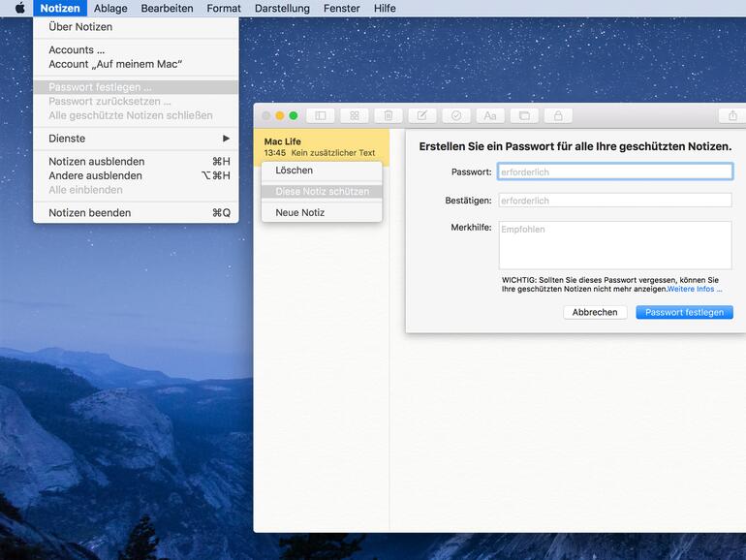This screenshot has height=560, width=746.
Task: Focus the Bestätigen password field
Action: 614,201
